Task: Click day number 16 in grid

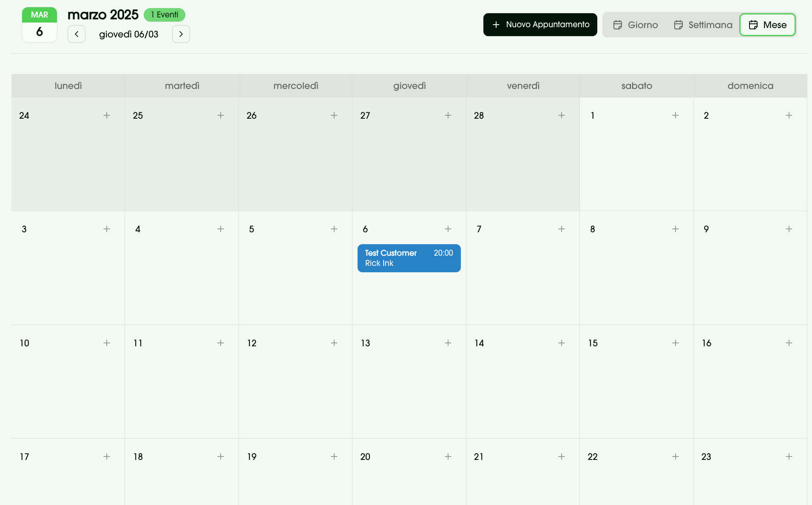Action: pyautogui.click(x=707, y=343)
